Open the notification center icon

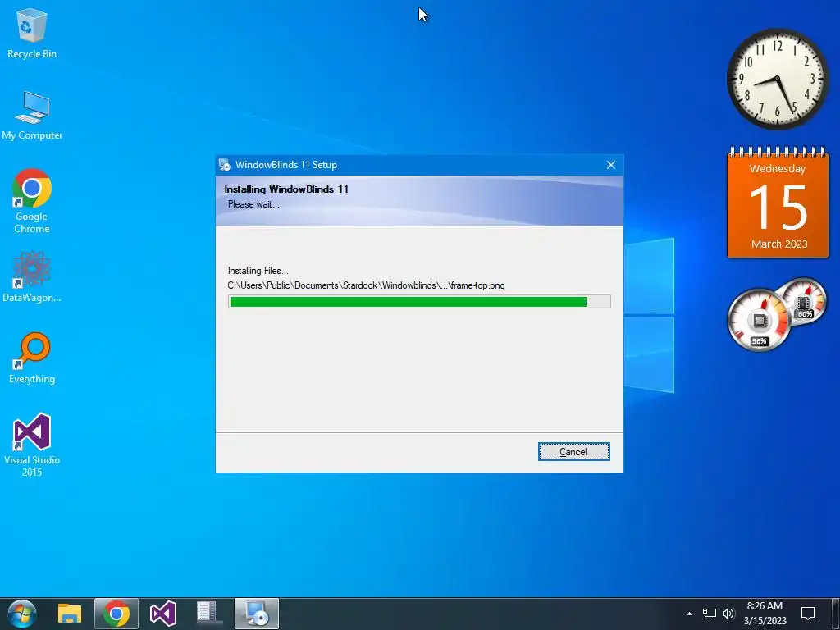coord(808,614)
